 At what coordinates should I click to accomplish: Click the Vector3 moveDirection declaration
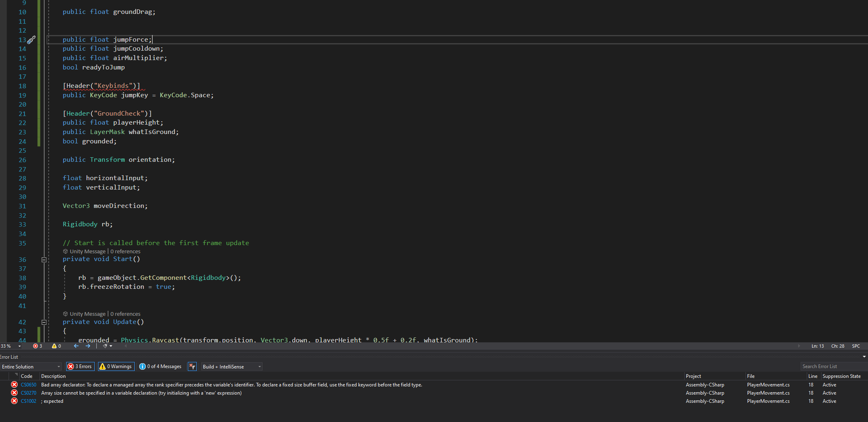pos(105,206)
